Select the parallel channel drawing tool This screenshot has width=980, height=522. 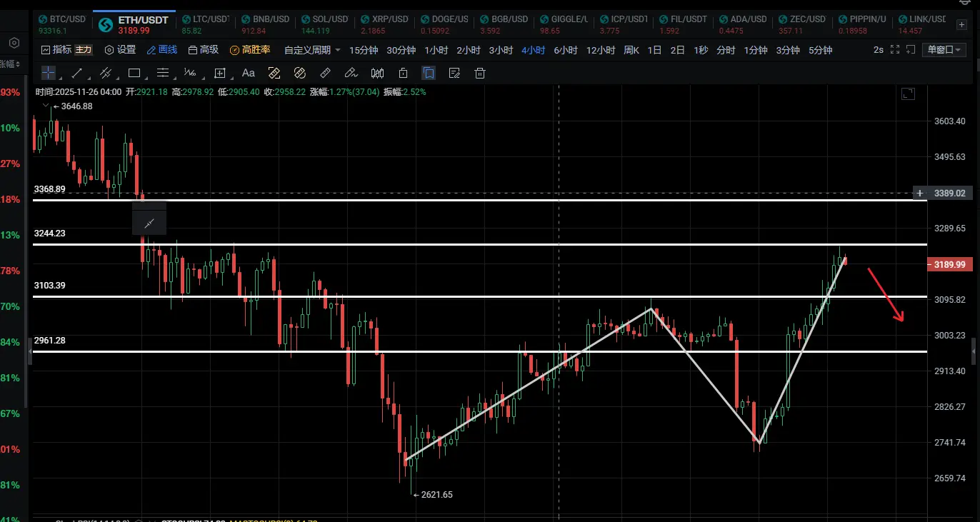click(x=106, y=73)
